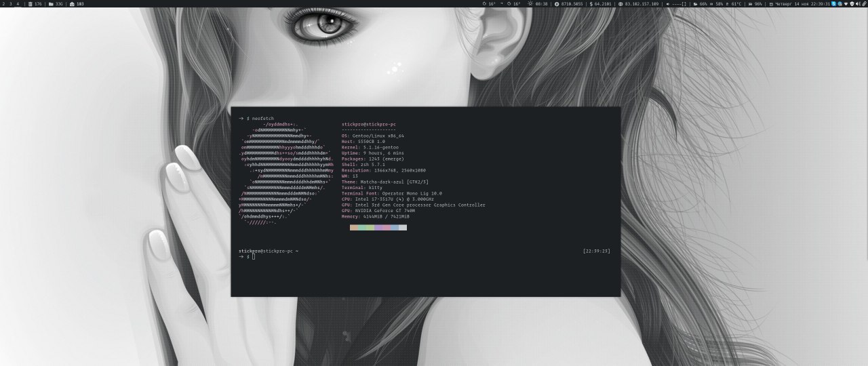
Task: Click the Bitcoin price 8710.5055
Action: tap(570, 3)
